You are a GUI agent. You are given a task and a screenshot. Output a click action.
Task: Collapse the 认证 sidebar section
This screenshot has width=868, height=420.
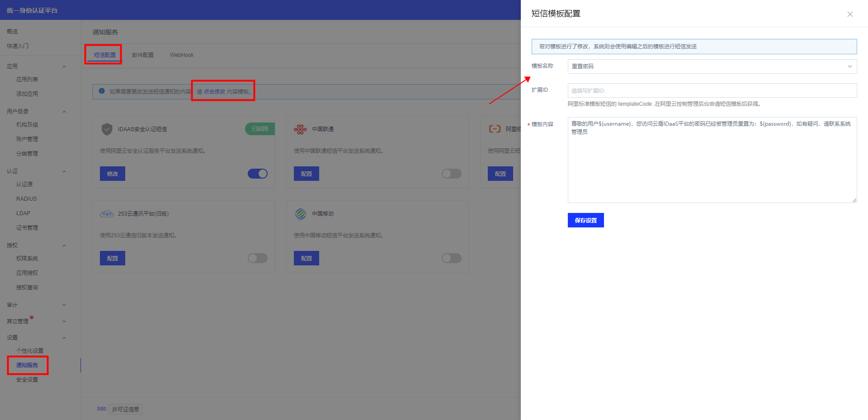point(64,171)
